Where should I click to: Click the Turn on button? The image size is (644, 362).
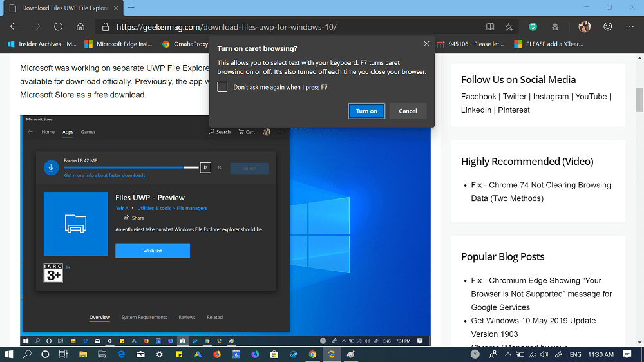366,111
